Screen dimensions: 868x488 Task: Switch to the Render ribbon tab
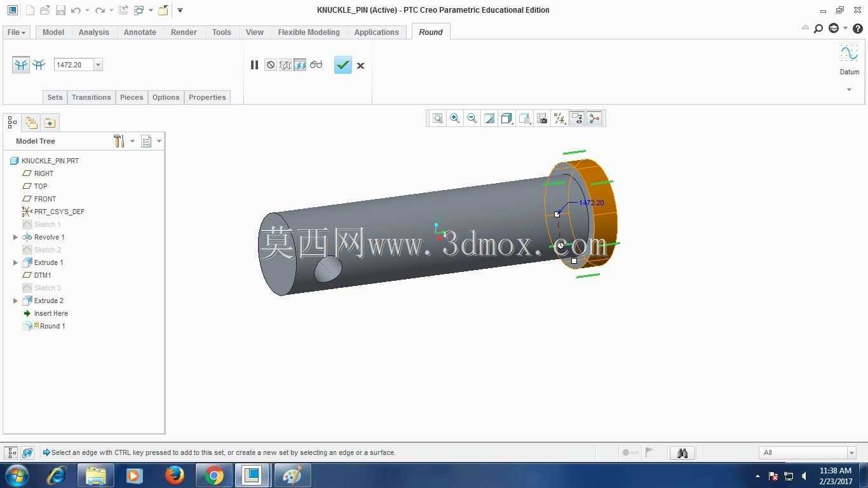click(x=184, y=32)
